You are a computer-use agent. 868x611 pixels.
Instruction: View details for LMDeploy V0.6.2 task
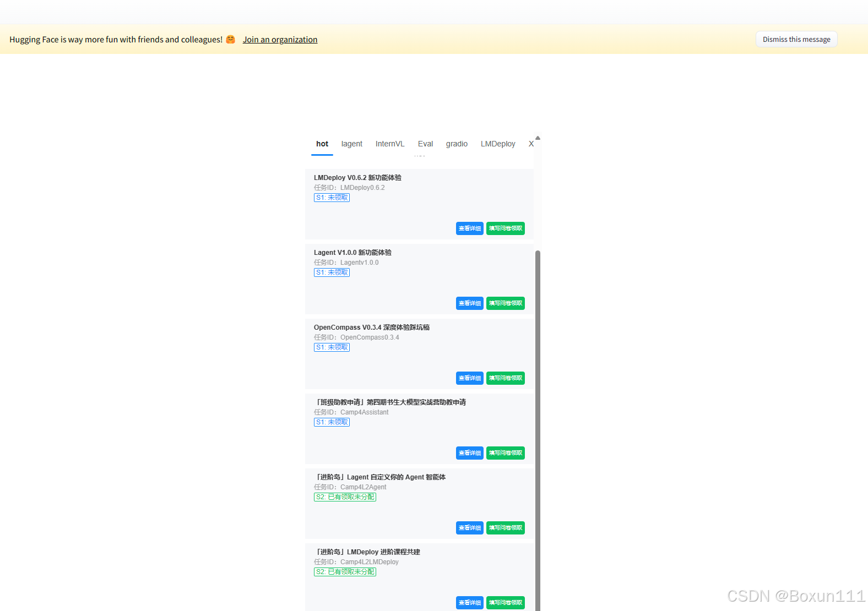point(470,228)
